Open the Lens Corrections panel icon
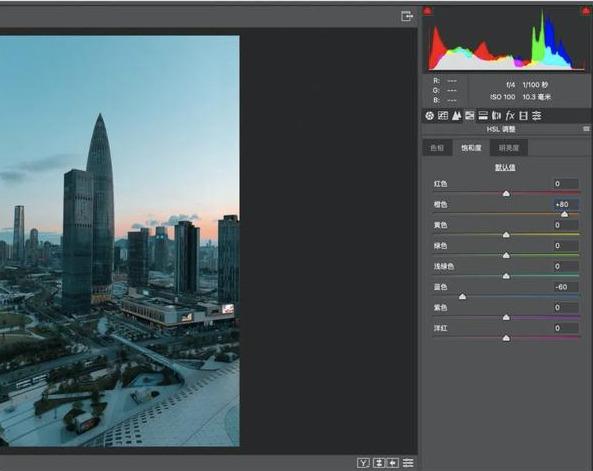 (x=496, y=116)
